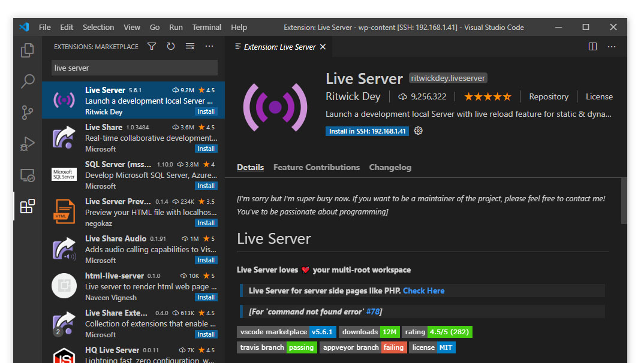Click the ritwickdey.liveserver identifier
The height and width of the screenshot is (363, 644).
tap(448, 78)
